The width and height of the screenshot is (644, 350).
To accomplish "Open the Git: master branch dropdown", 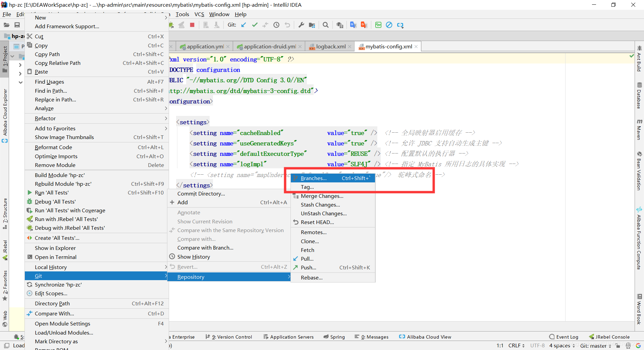I will click(x=595, y=345).
